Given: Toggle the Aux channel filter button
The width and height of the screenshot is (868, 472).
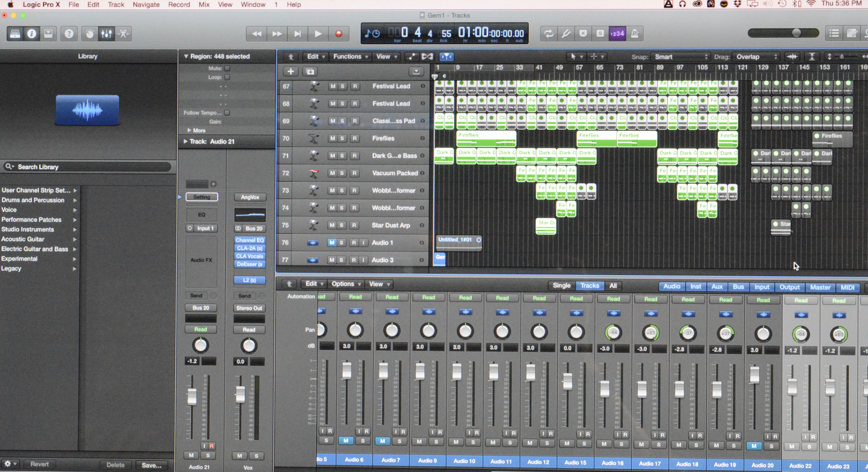Looking at the screenshot, I should [x=717, y=287].
